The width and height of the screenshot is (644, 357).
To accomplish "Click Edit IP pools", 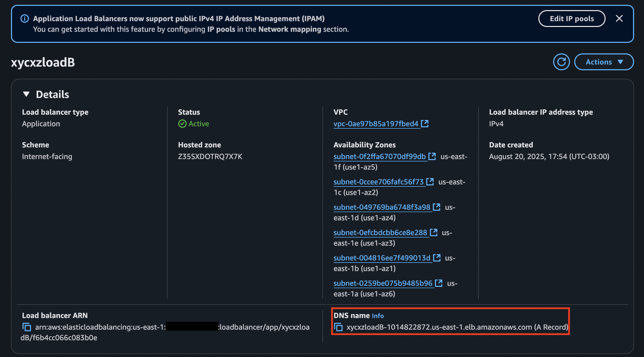I will point(571,18).
